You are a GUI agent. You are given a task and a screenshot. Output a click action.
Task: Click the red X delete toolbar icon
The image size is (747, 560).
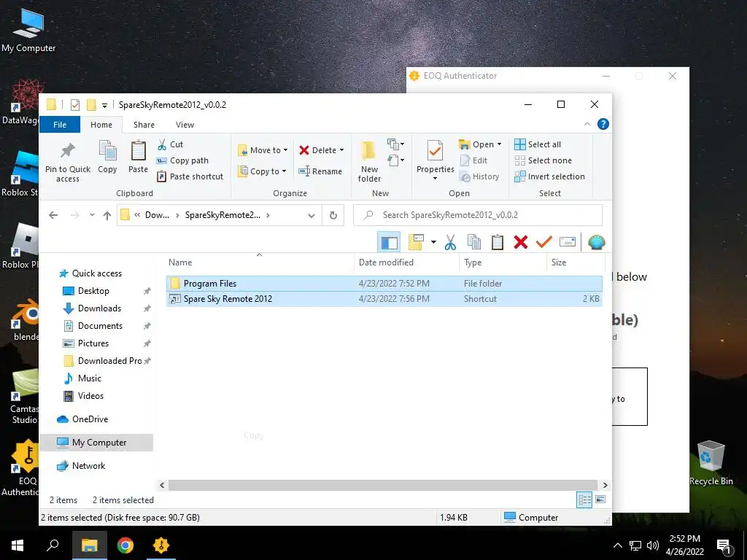pyautogui.click(x=521, y=242)
